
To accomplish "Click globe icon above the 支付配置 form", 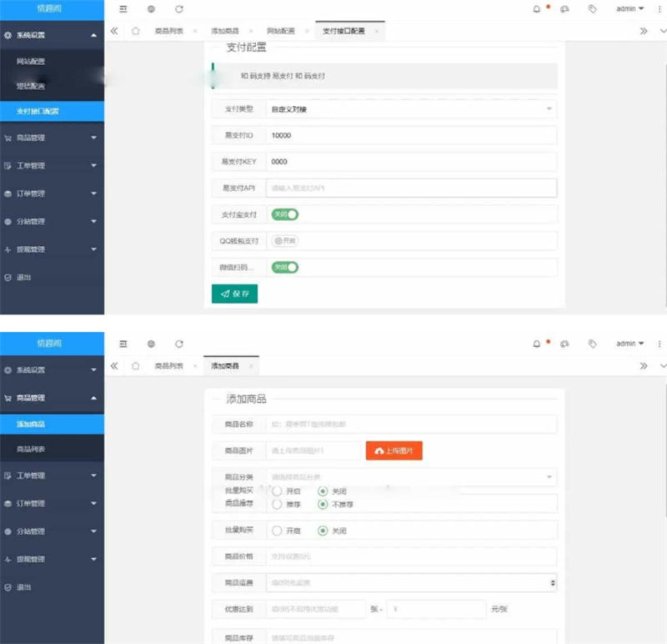I will coord(151,9).
